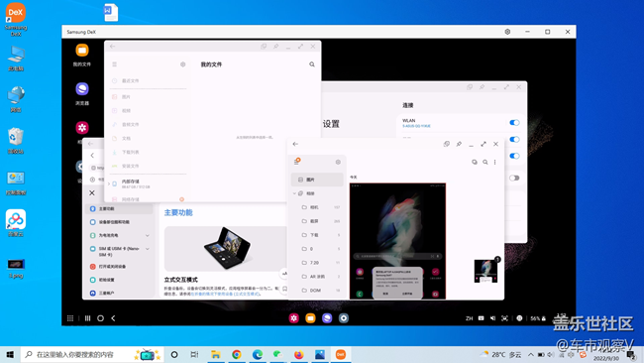The width and height of the screenshot is (644, 363).
Task: Open Samsung DeX window settings gear
Action: click(507, 32)
